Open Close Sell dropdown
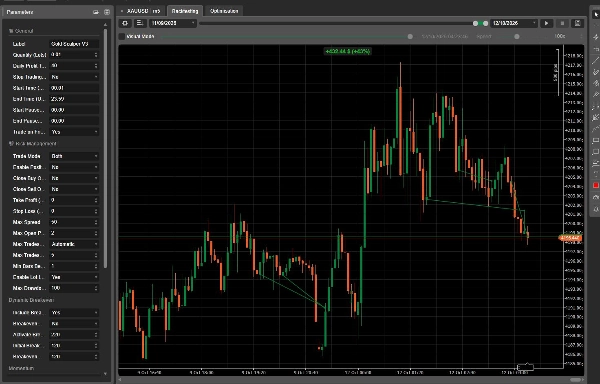This screenshot has width=600, height=384. tap(74, 189)
